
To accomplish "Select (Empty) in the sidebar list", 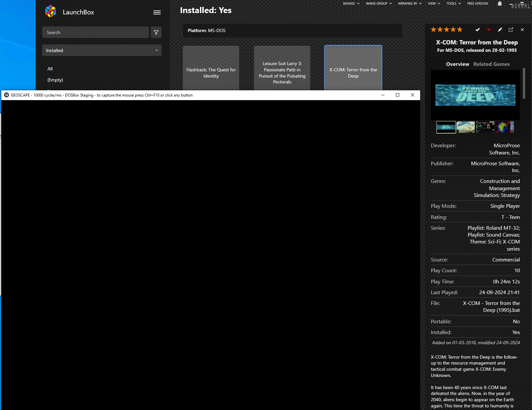I will click(x=55, y=80).
